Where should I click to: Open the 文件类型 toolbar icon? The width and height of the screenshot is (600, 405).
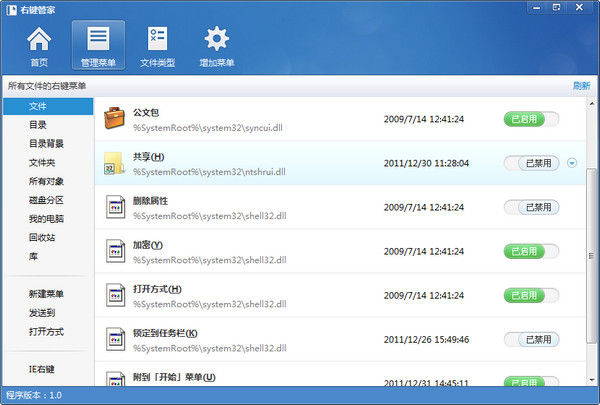157,45
